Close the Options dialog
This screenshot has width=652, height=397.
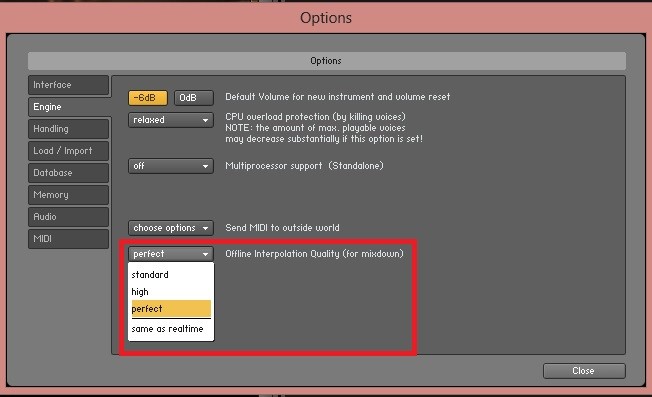coord(584,371)
